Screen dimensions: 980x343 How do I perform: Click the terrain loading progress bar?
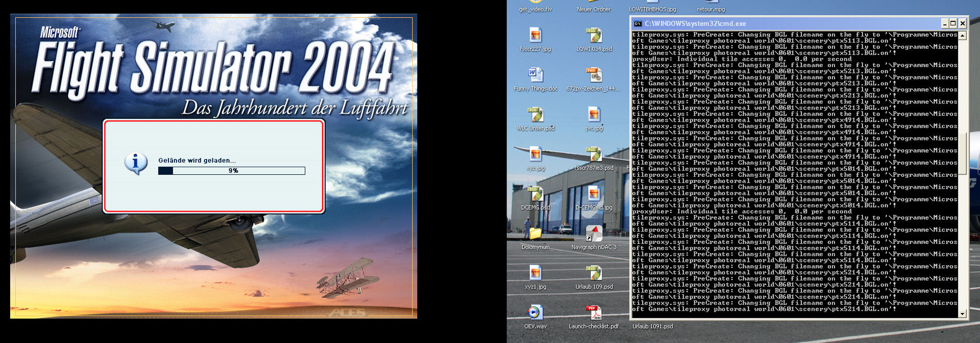click(231, 171)
